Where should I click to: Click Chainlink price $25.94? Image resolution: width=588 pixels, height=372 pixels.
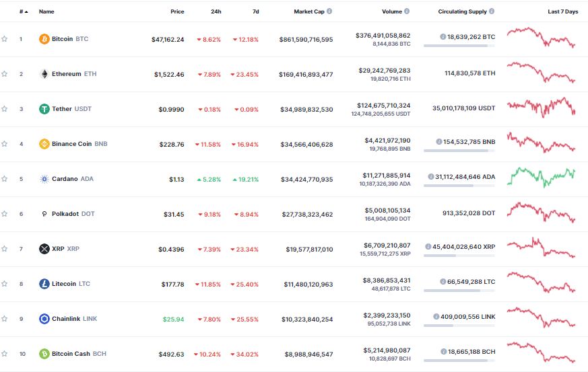[173, 320]
